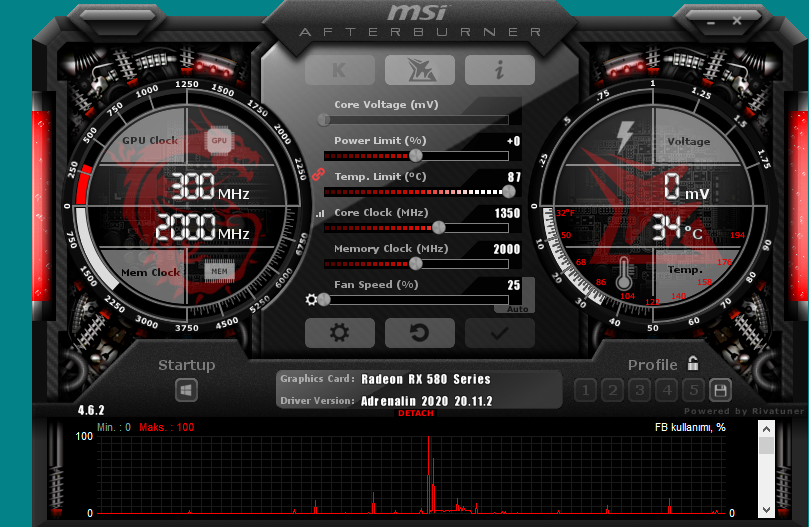
Task: Click the Radeon RX 580 Series text
Action: (x=426, y=379)
